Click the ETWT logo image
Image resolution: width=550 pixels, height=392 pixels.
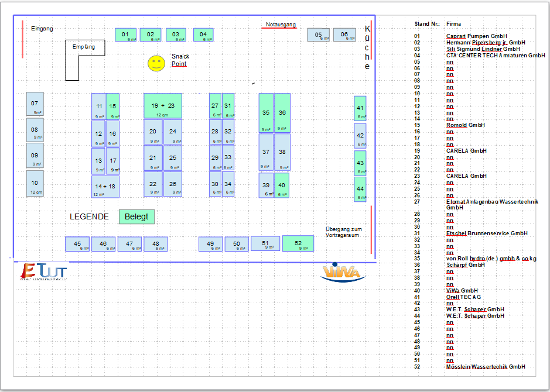tap(43, 271)
